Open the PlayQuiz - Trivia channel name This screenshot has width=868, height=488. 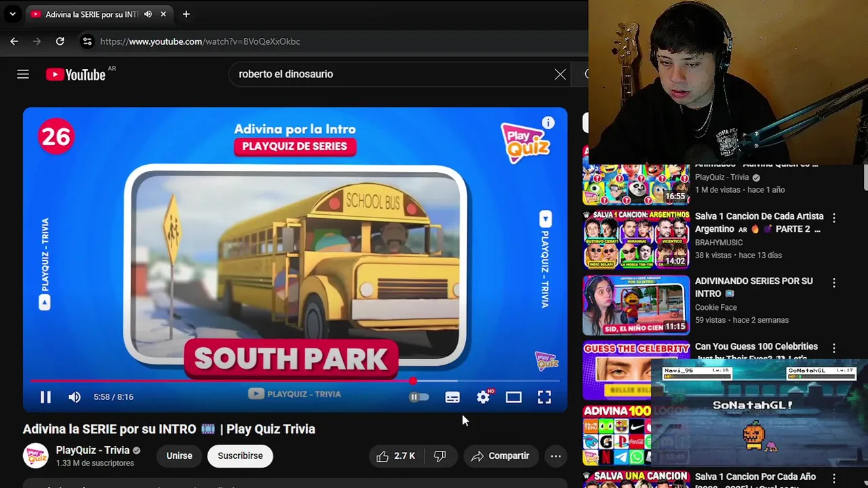93,450
